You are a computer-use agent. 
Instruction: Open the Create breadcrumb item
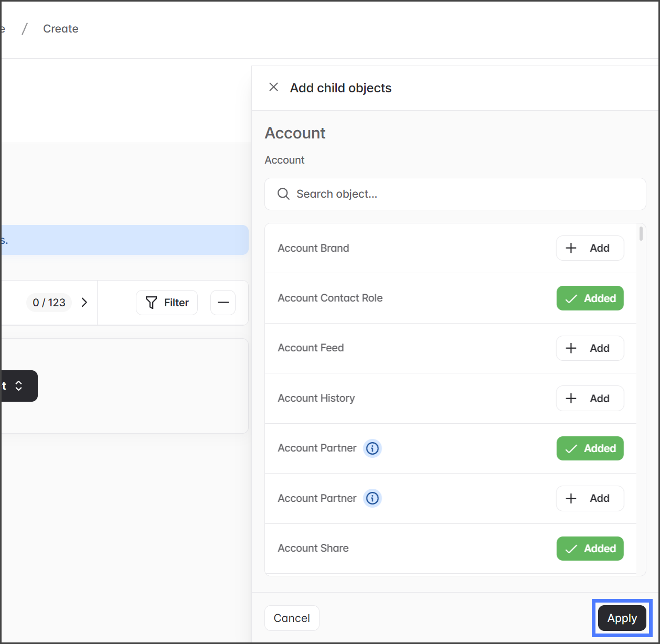[x=61, y=29]
